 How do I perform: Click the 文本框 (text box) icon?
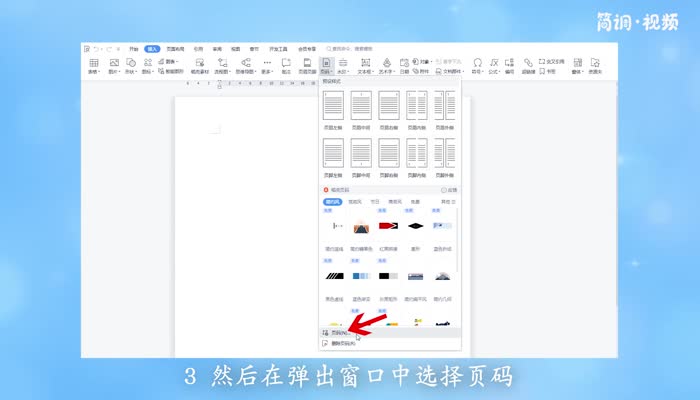tap(365, 66)
